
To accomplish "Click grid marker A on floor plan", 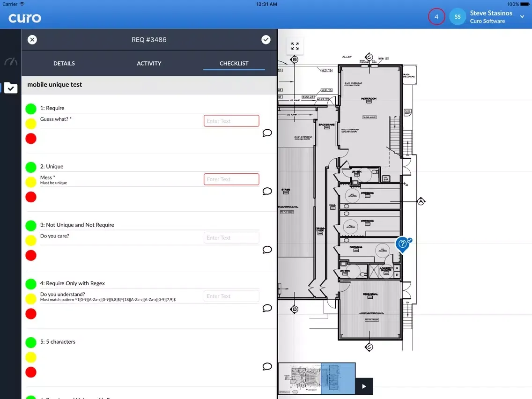I will 421,201.
